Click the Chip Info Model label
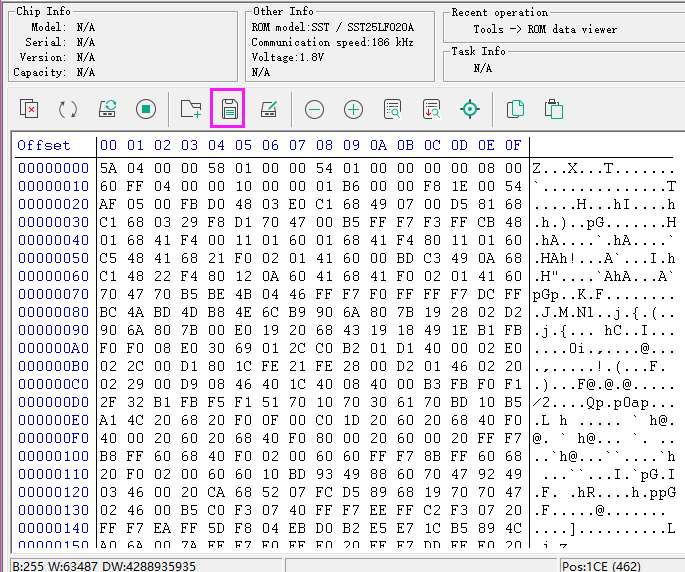This screenshot has height=572, width=685. click(x=48, y=27)
